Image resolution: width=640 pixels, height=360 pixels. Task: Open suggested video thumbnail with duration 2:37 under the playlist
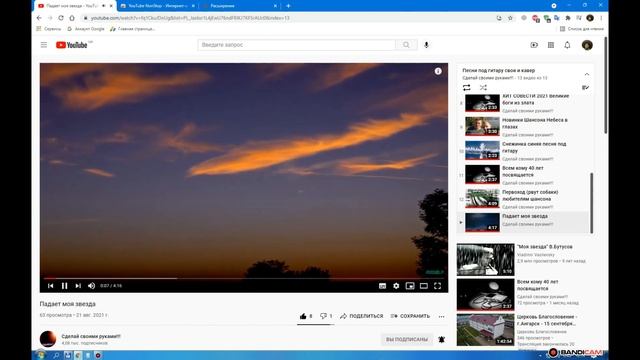point(485,295)
